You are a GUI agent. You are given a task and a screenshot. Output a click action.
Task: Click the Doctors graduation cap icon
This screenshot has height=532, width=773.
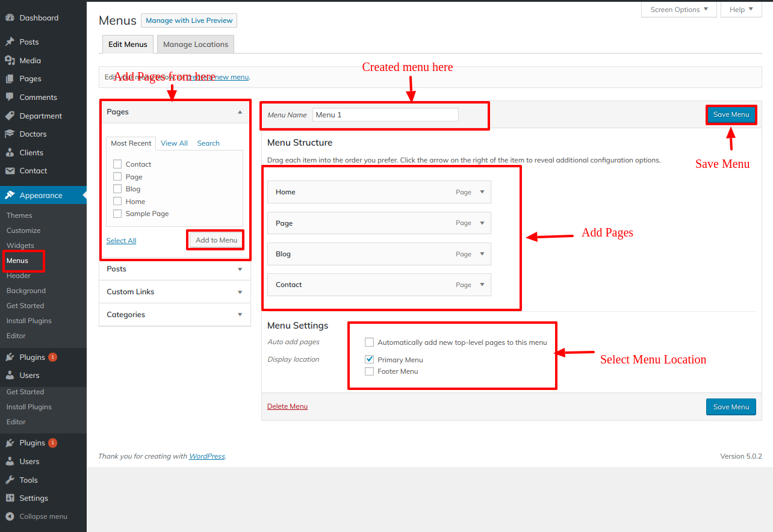point(10,134)
